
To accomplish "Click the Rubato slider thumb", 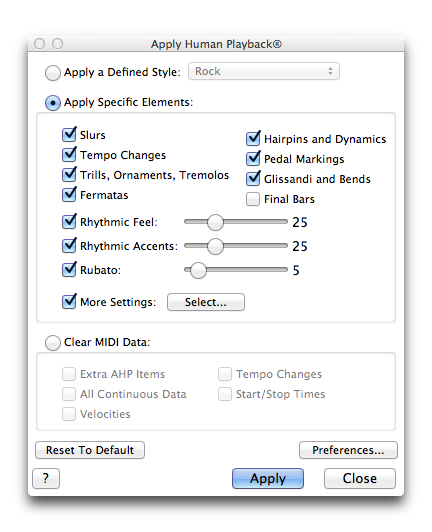I will pyautogui.click(x=198, y=270).
